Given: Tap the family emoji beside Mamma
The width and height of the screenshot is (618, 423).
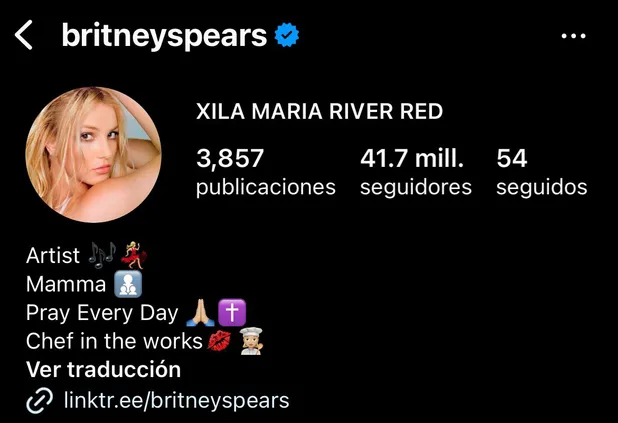Looking at the screenshot, I should [x=128, y=284].
